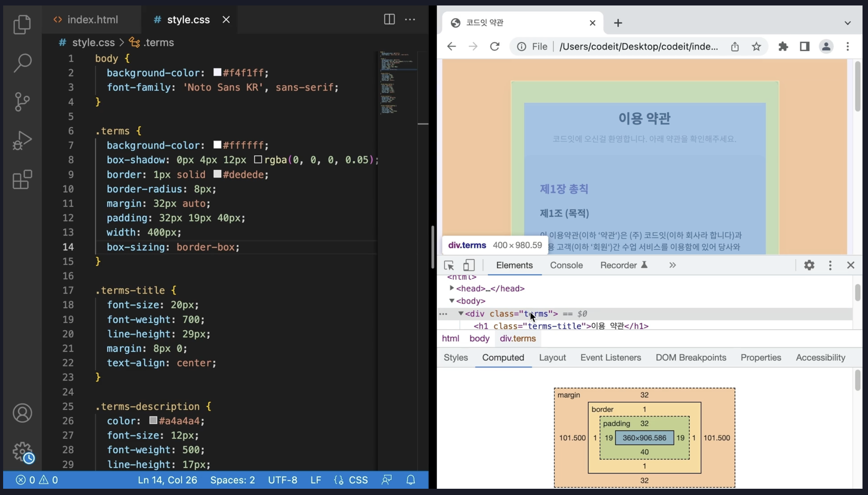This screenshot has width=868, height=495.
Task: Switch to Recorder panel
Action: click(x=624, y=265)
